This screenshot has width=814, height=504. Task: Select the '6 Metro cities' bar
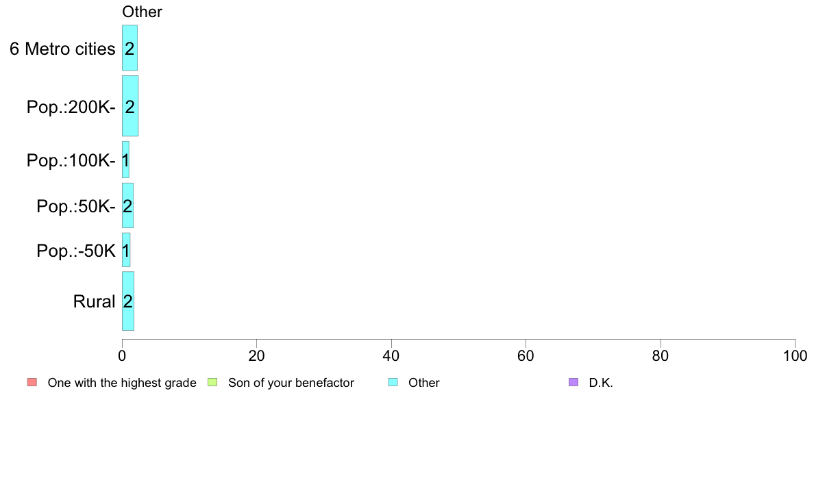tap(129, 48)
